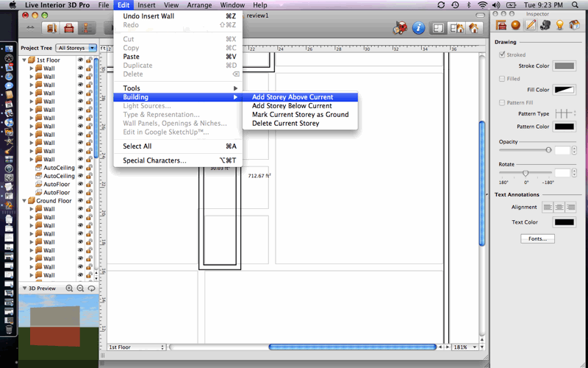This screenshot has height=368, width=588.
Task: Click the Opacity value stepper
Action: coord(574,150)
